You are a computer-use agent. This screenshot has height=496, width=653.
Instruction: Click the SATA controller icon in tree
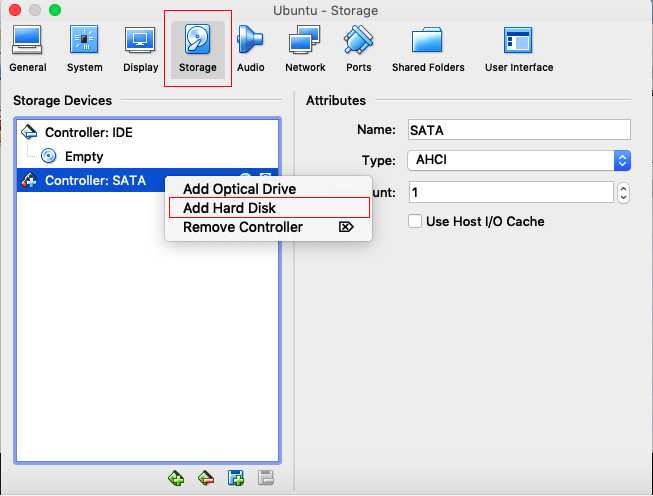[29, 180]
